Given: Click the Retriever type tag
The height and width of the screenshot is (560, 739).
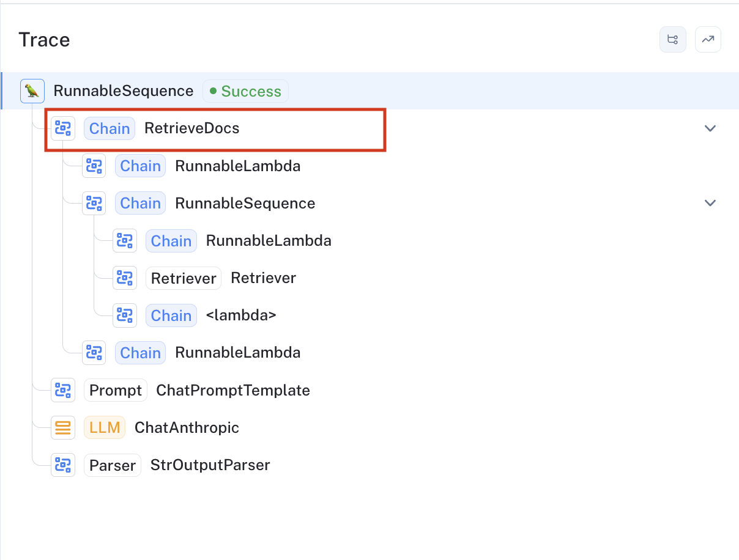Looking at the screenshot, I should point(184,278).
